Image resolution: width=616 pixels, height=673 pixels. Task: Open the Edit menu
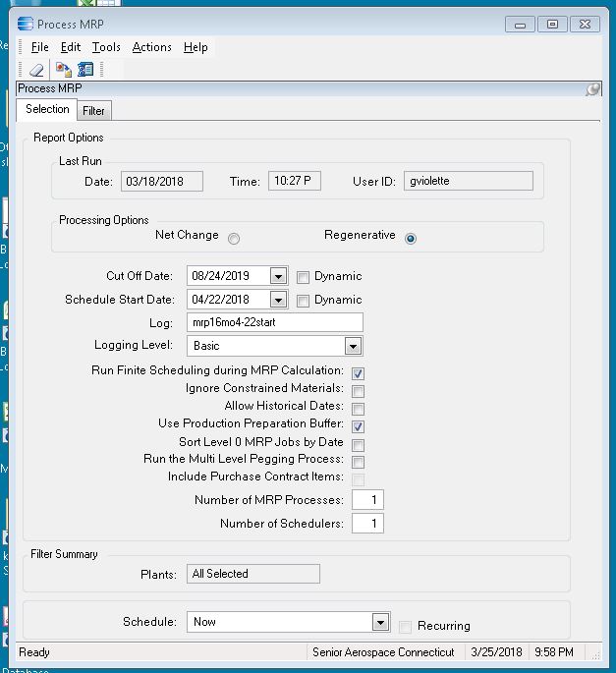[71, 47]
